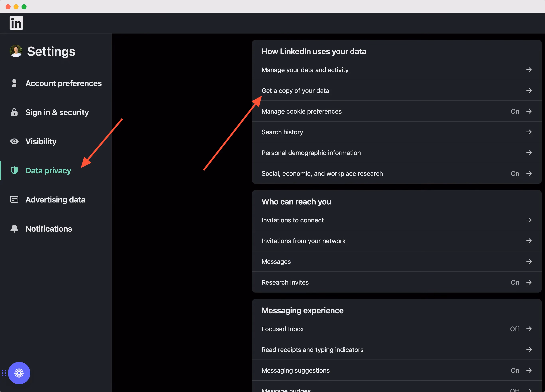Click the Messages label under Who can reach you
545x392 pixels.
(276, 262)
